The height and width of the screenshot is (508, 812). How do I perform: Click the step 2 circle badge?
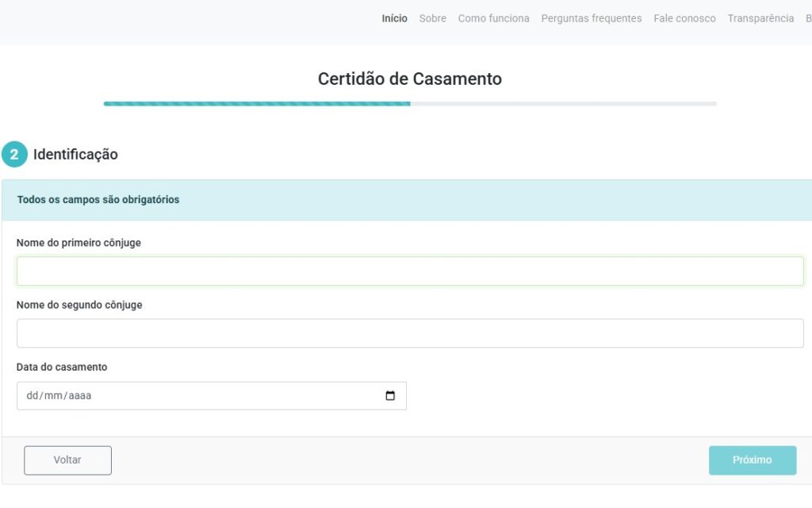pyautogui.click(x=14, y=155)
